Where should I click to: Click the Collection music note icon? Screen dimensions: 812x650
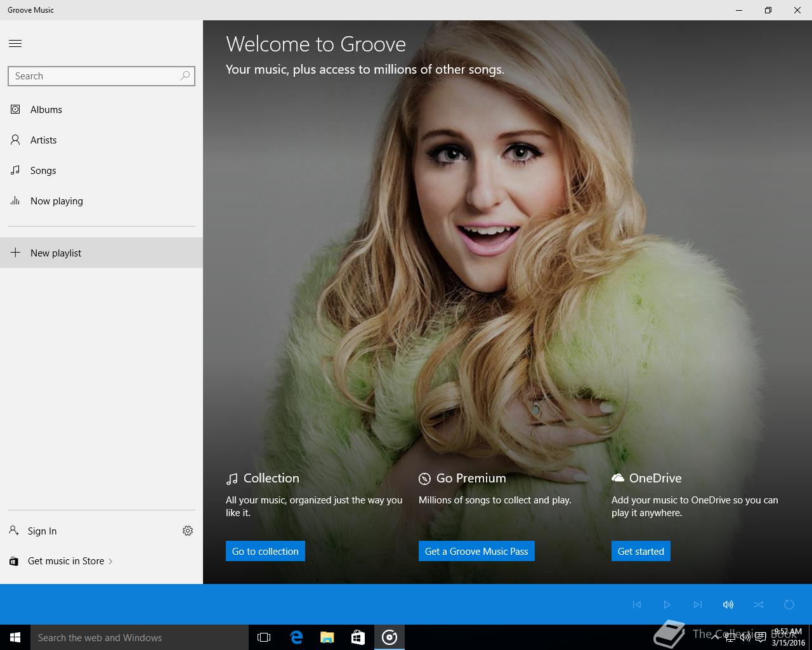[232, 479]
